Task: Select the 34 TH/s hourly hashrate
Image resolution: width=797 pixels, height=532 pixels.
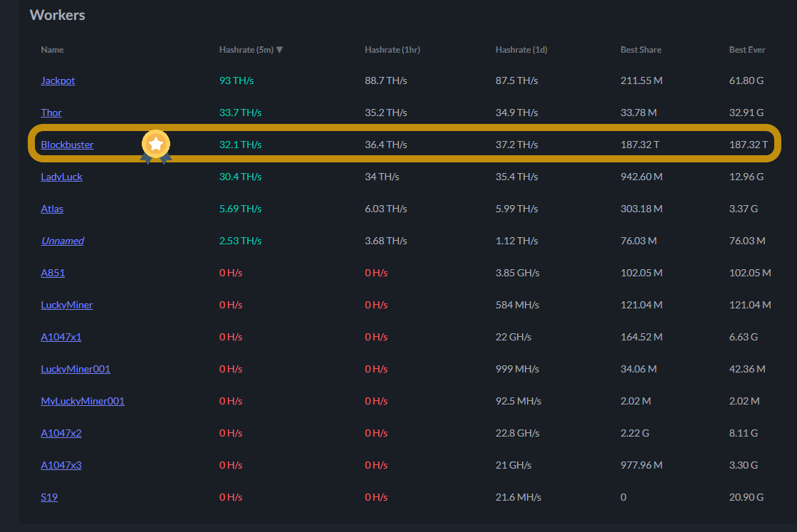Action: tap(382, 177)
